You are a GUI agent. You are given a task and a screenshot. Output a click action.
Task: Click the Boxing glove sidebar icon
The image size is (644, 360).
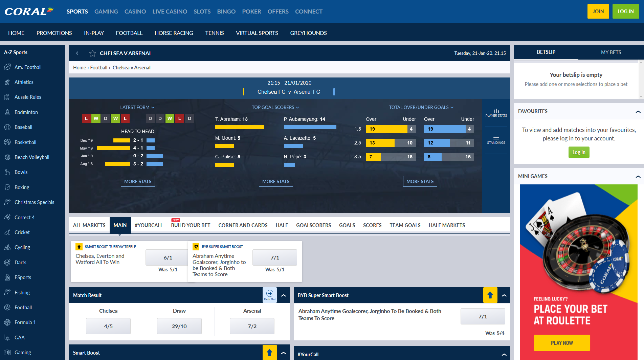(7, 187)
